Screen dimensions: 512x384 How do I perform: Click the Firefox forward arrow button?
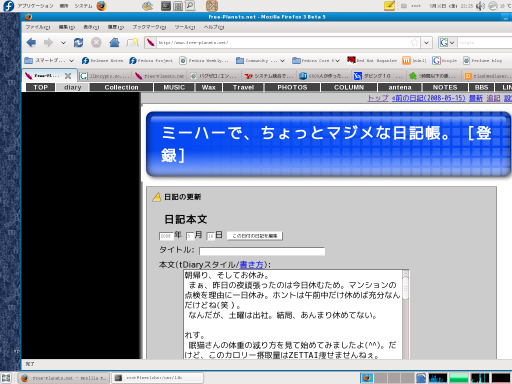[49, 42]
